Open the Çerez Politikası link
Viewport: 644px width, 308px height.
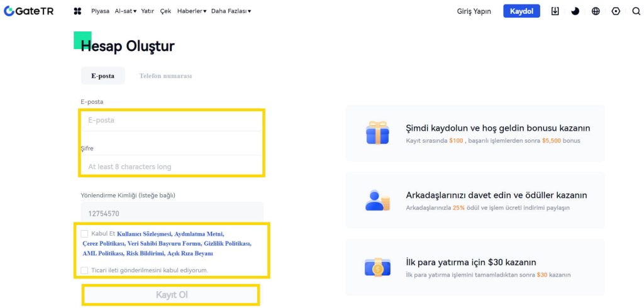[104, 244]
